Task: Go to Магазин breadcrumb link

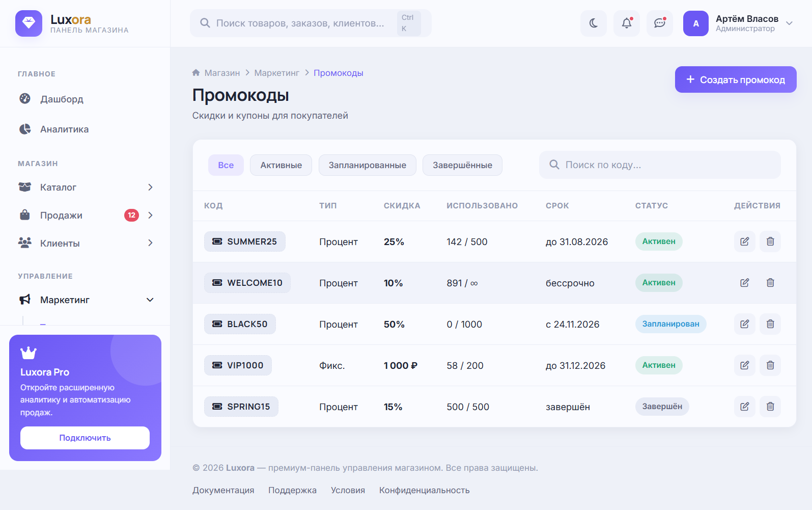Action: click(x=222, y=73)
